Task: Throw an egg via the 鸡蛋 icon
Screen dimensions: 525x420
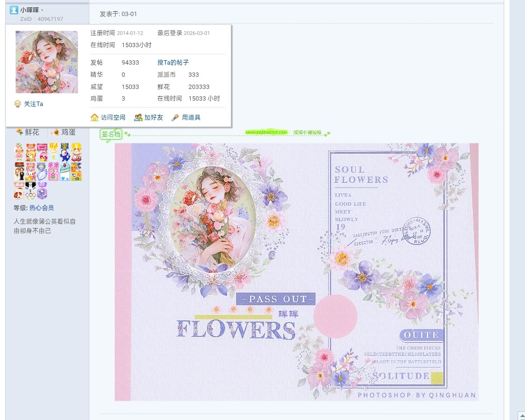Action: pos(55,132)
